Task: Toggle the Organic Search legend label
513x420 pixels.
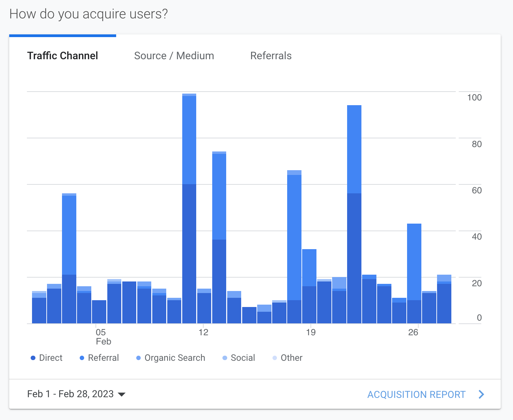Action: point(175,358)
